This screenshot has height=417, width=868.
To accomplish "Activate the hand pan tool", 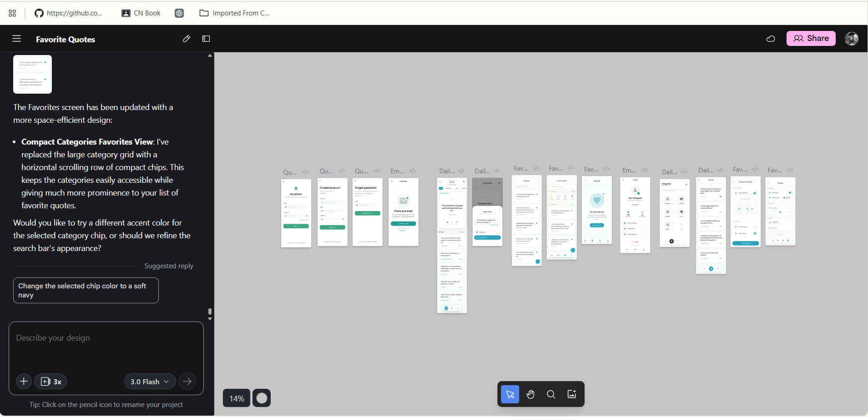I will 530,394.
